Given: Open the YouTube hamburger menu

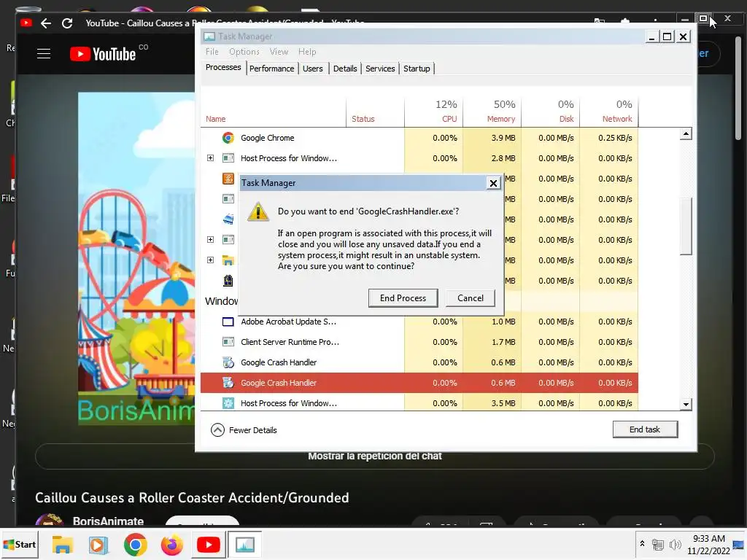Looking at the screenshot, I should coord(44,54).
